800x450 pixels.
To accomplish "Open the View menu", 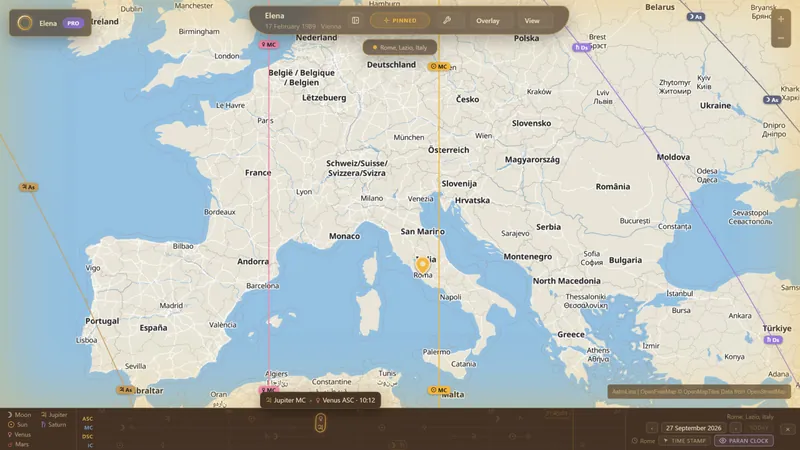I will [532, 21].
